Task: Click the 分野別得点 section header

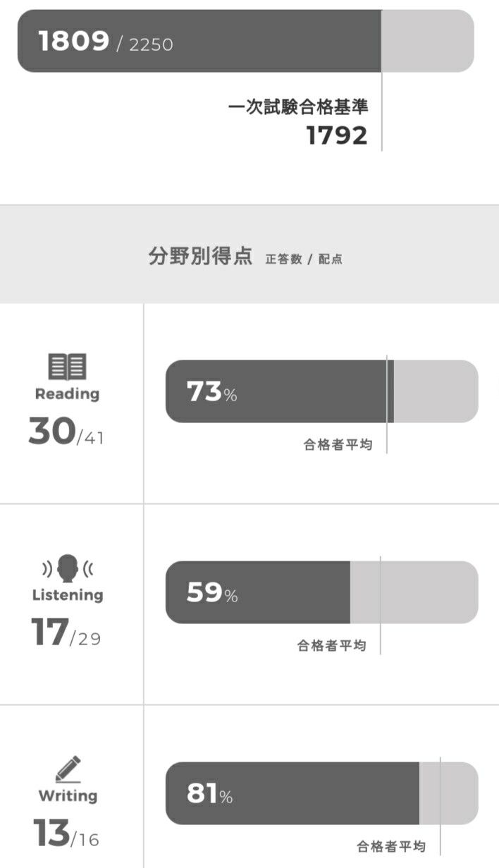Action: coord(200,256)
